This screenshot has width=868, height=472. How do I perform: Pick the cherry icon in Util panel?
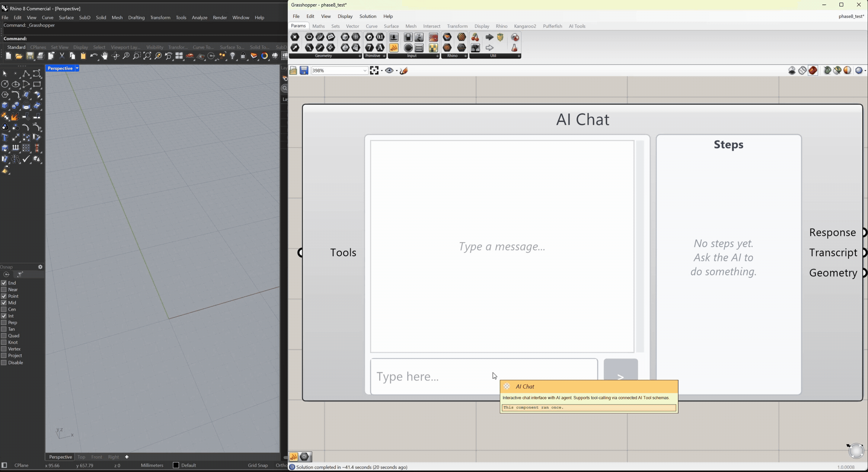pyautogui.click(x=475, y=37)
